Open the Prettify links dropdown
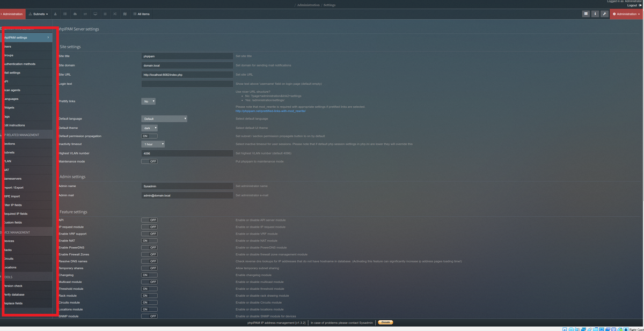This screenshot has width=644, height=331. coord(149,101)
